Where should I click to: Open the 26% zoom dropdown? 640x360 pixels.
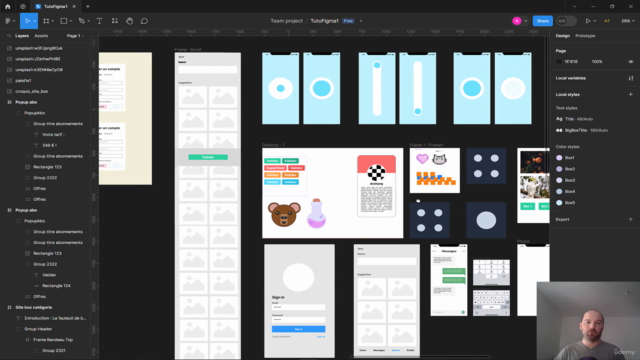tap(628, 21)
